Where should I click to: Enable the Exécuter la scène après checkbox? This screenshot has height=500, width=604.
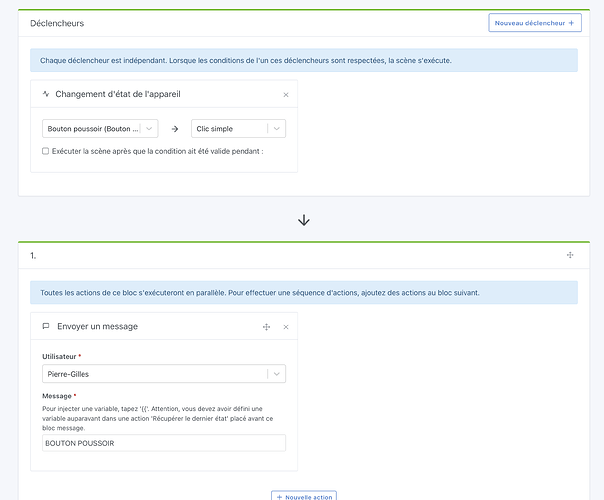pos(45,151)
